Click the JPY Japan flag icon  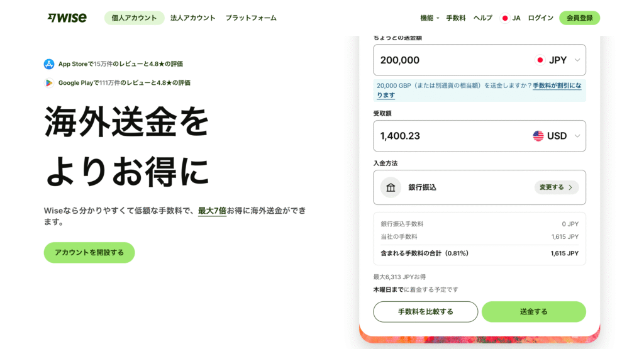(x=540, y=60)
